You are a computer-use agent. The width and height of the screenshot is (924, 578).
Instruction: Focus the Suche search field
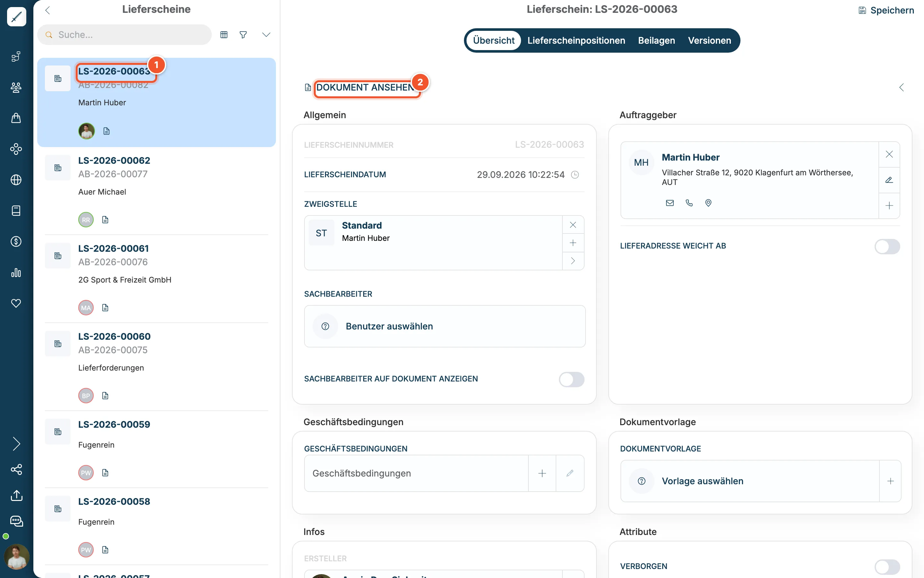pos(124,35)
